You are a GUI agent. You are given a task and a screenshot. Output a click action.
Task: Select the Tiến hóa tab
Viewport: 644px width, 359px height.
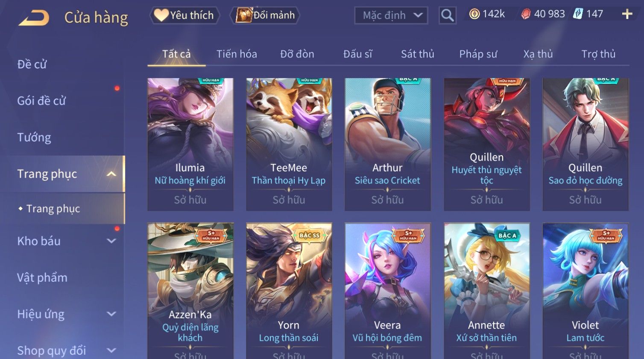click(x=237, y=54)
